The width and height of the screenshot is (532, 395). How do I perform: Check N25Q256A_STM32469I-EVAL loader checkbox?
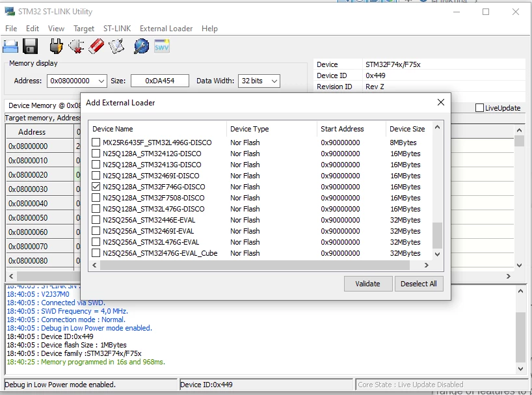pyautogui.click(x=96, y=231)
